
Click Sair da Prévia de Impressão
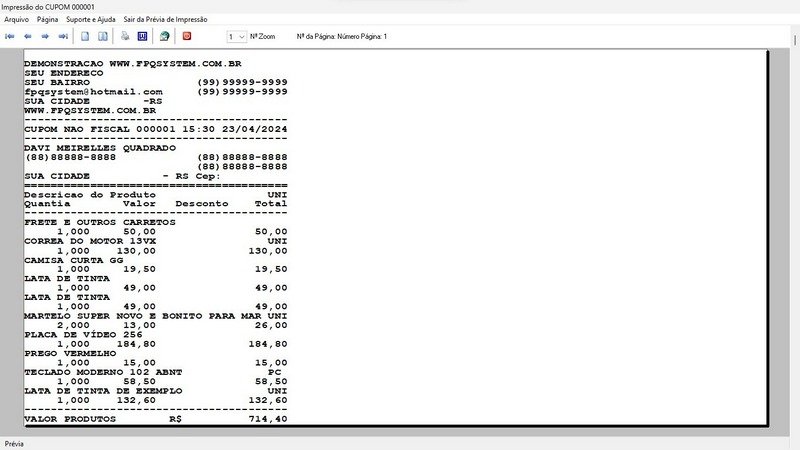(x=165, y=19)
